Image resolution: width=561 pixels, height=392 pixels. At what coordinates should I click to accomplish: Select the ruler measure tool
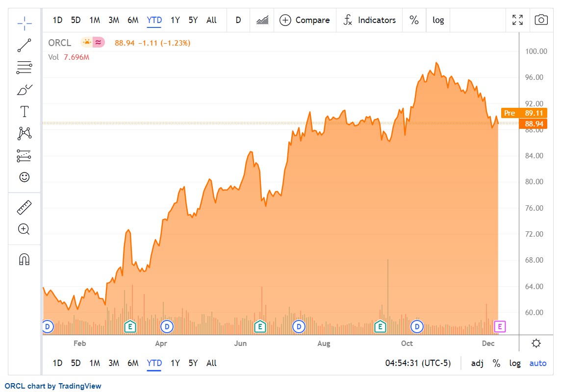click(25, 207)
